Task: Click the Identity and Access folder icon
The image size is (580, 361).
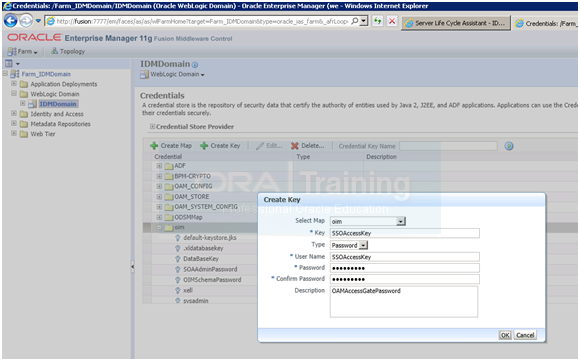Action: pos(24,114)
